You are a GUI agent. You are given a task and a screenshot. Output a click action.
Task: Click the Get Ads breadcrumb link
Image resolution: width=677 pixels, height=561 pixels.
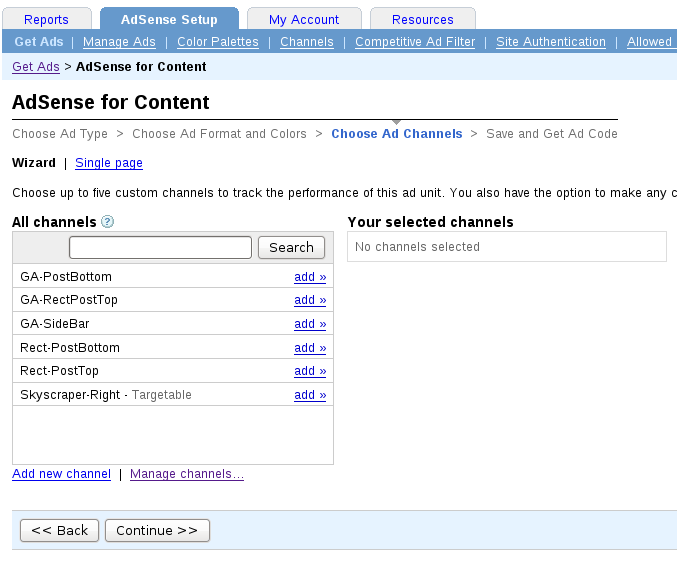36,67
